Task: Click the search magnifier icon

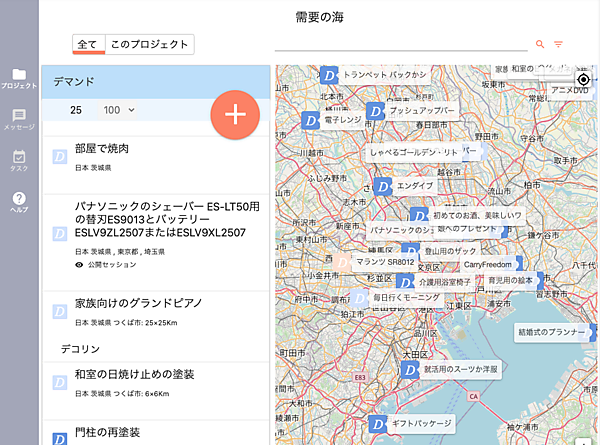Action: tap(541, 44)
